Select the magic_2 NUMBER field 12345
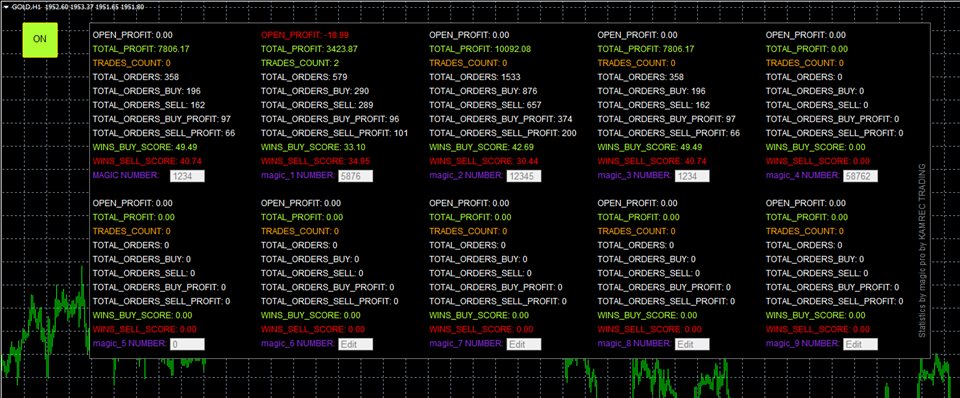Viewport: 960px width, 398px height. point(523,176)
